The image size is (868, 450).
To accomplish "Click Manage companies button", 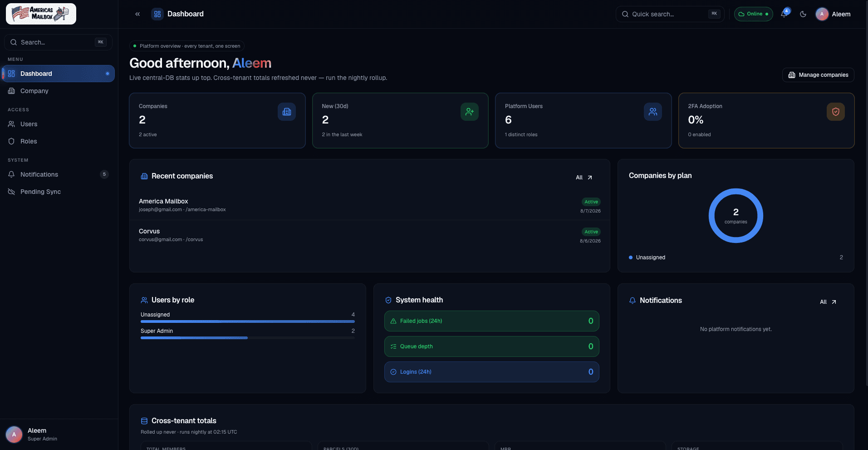I will (x=818, y=75).
